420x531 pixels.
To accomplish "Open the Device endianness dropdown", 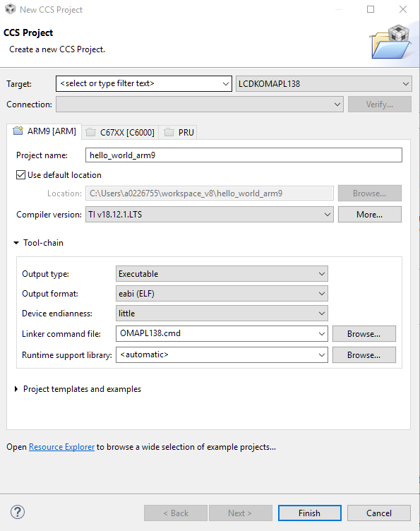I will coord(222,314).
